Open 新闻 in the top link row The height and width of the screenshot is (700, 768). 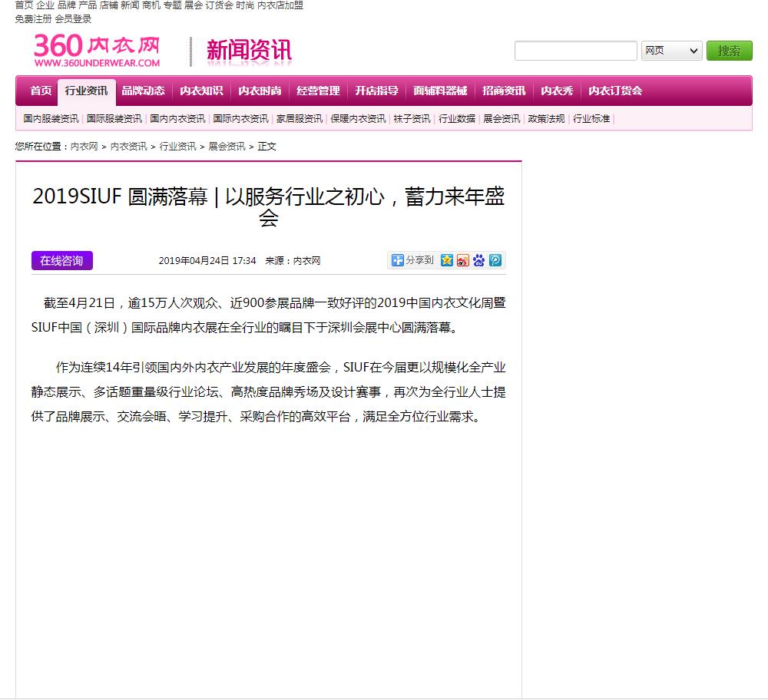coord(130,5)
